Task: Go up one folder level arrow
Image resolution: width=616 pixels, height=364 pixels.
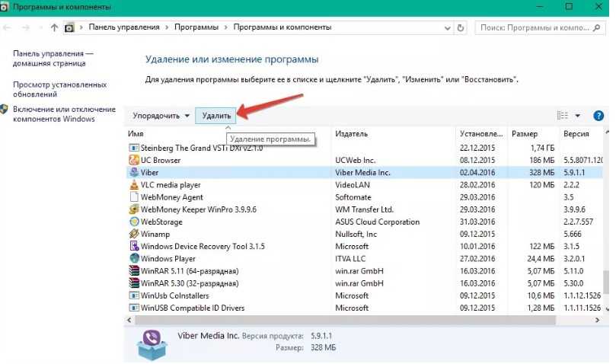Action: 54,27
